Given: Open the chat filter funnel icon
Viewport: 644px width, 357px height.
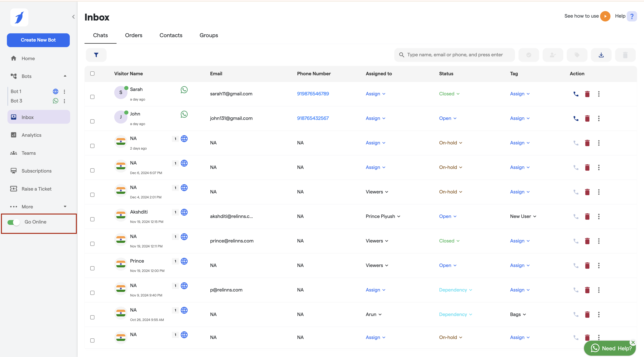Looking at the screenshot, I should tap(96, 55).
